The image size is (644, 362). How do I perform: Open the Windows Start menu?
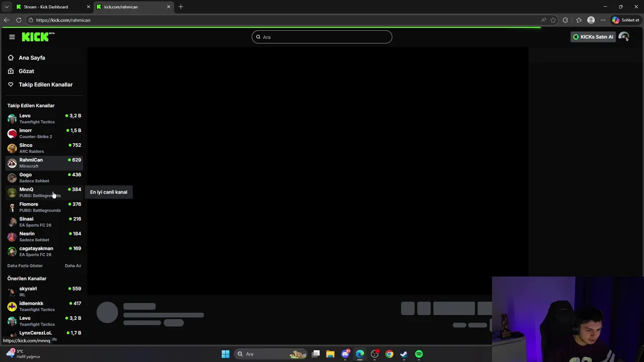[225, 354]
